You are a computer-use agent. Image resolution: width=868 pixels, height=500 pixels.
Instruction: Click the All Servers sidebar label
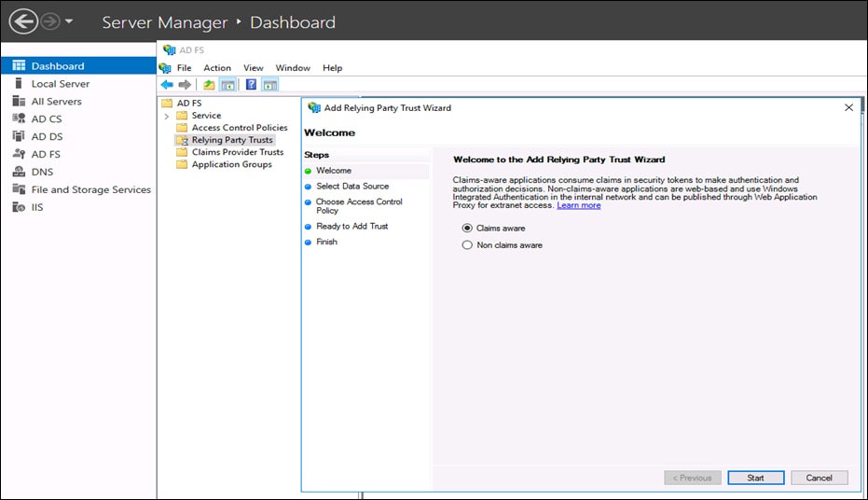[57, 102]
